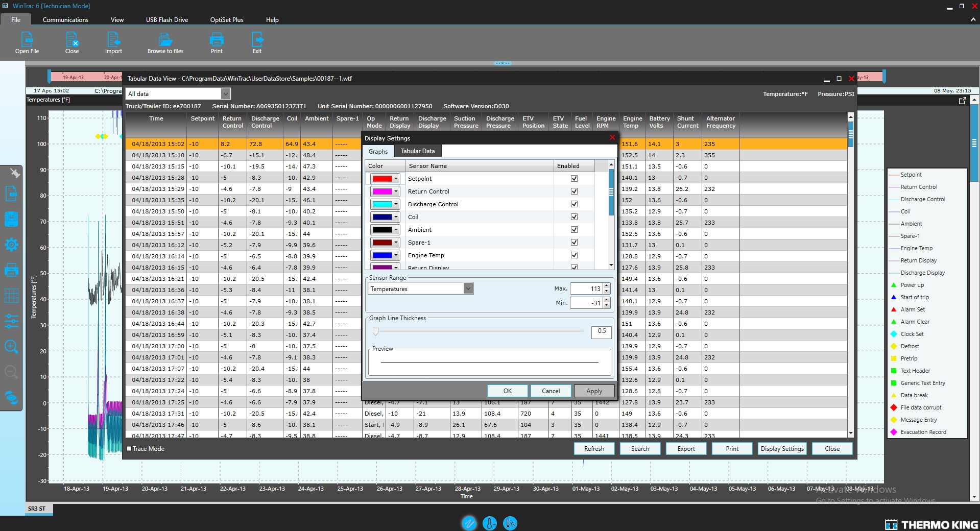Select the zoom-in magnifier icon on left sidebar
This screenshot has height=531, width=980.
(x=11, y=347)
